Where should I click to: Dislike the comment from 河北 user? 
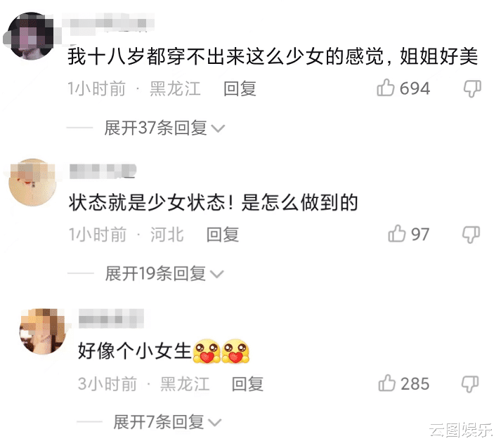[x=471, y=235]
